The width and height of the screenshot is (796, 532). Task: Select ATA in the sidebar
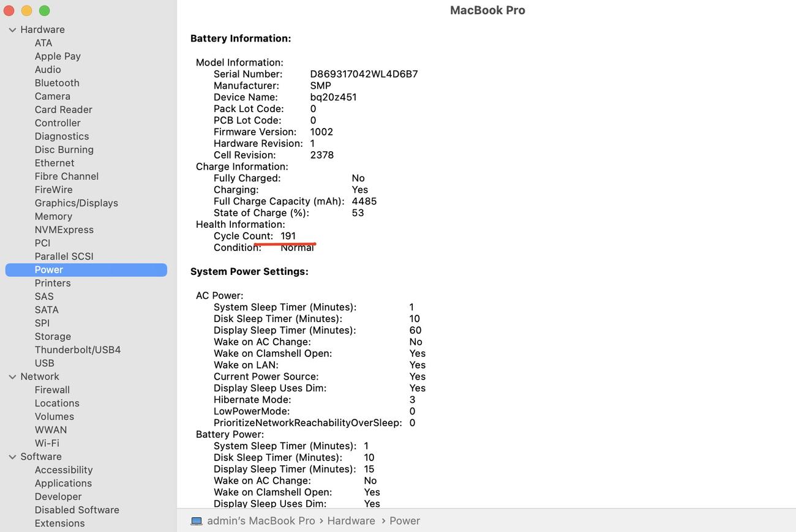43,43
